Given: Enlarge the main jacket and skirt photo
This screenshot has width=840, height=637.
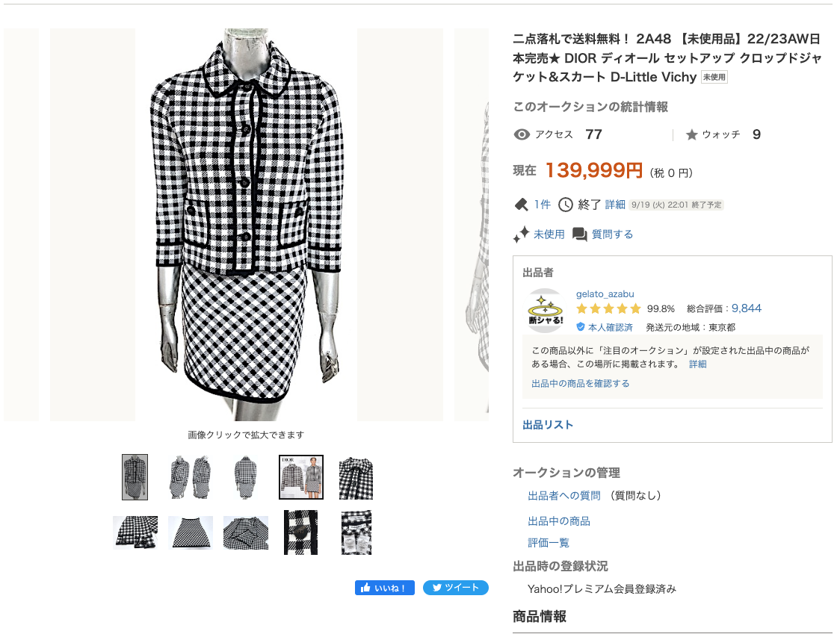Looking at the screenshot, I should coord(246,224).
